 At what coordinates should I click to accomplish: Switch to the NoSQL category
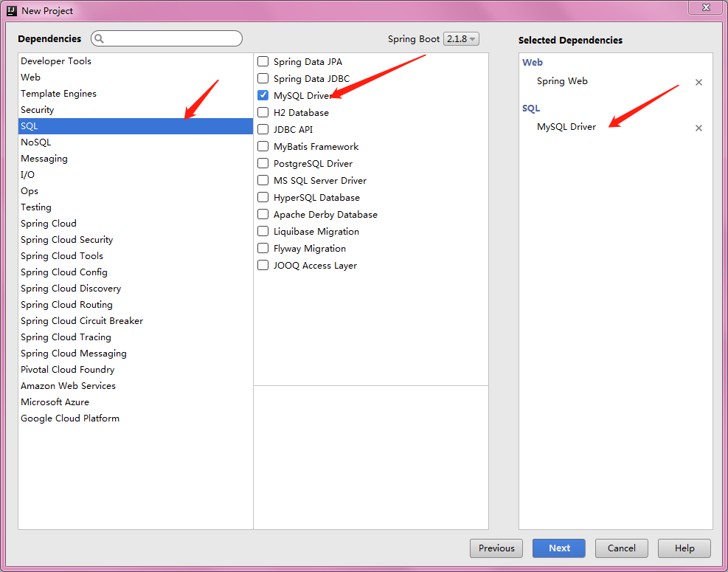coord(136,142)
